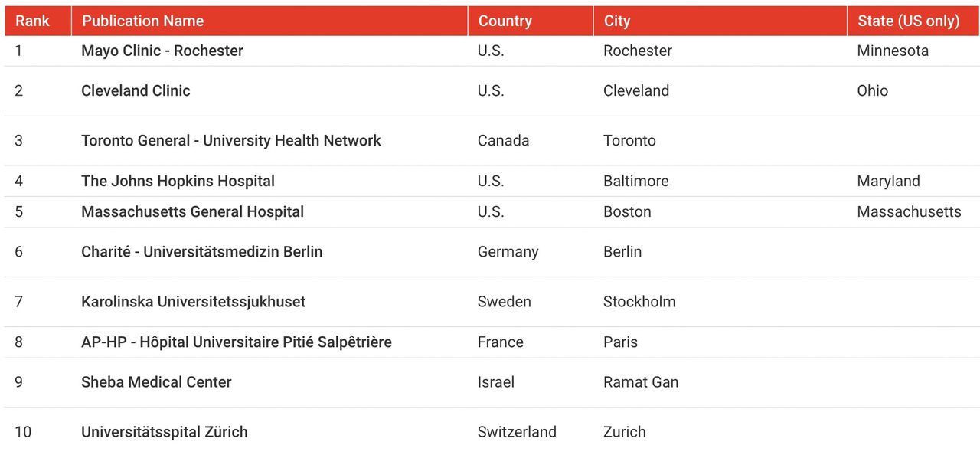Click Karolinska Universitetssjukhuset name
980x455 pixels.
[x=193, y=301]
